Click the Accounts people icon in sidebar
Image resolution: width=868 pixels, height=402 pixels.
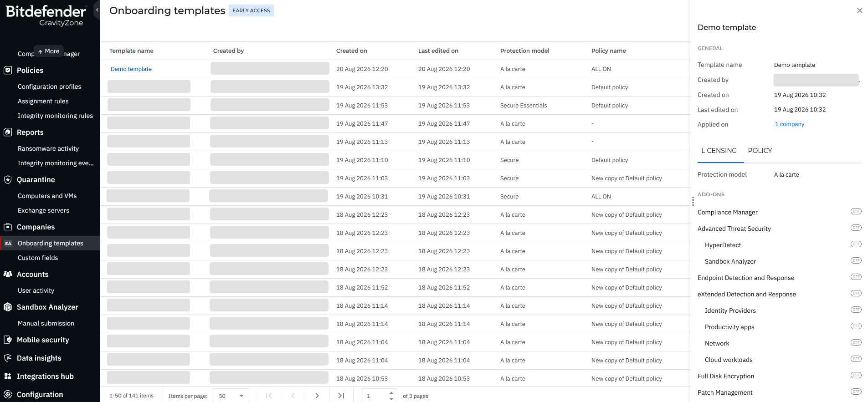pos(8,274)
